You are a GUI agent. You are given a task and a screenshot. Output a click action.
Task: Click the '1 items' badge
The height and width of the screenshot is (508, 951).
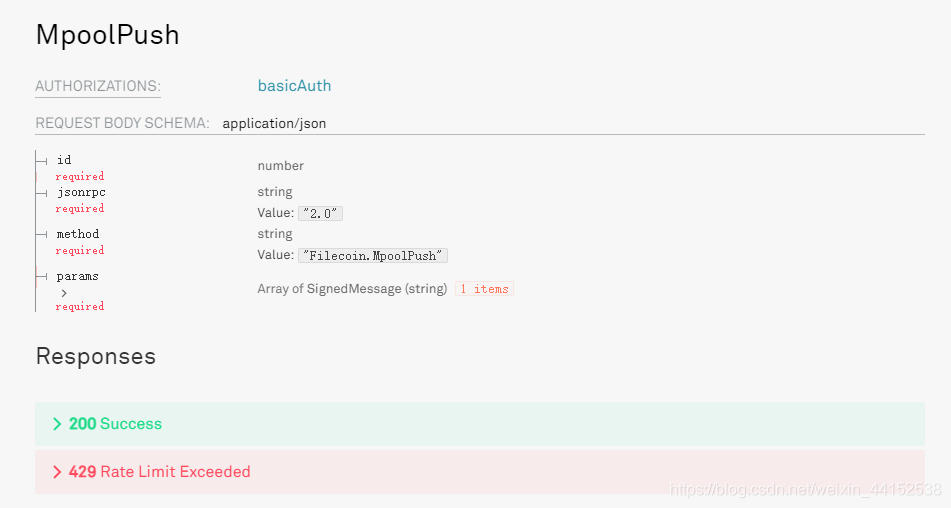coord(484,289)
